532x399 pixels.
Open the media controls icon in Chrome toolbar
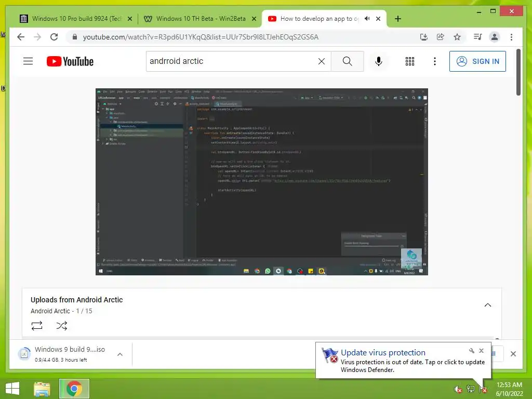point(478,37)
